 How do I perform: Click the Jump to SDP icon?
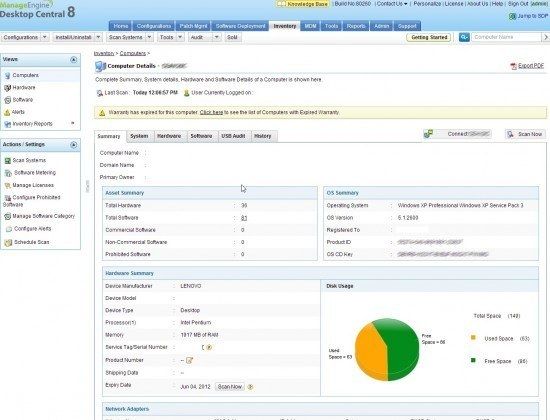point(512,16)
